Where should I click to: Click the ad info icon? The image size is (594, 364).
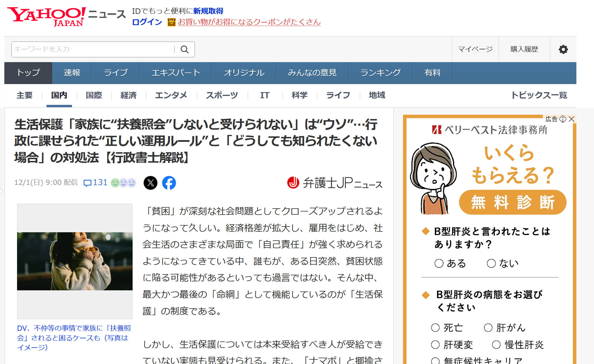click(x=563, y=119)
